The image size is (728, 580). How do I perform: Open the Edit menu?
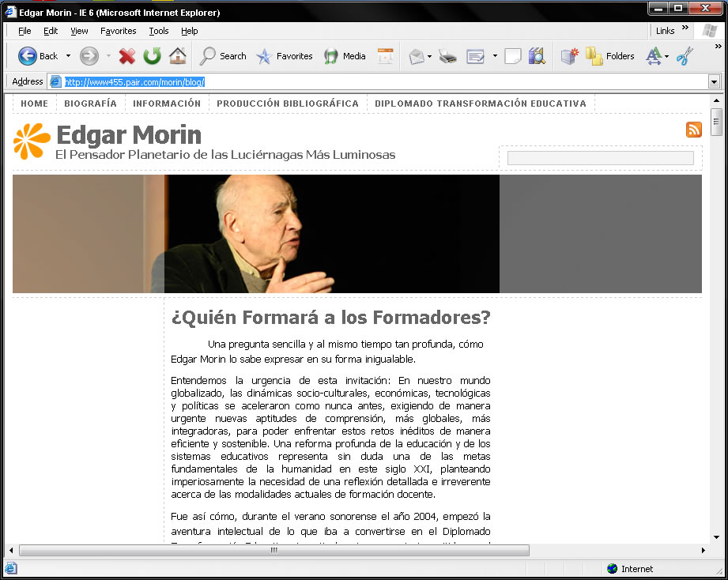coord(51,31)
